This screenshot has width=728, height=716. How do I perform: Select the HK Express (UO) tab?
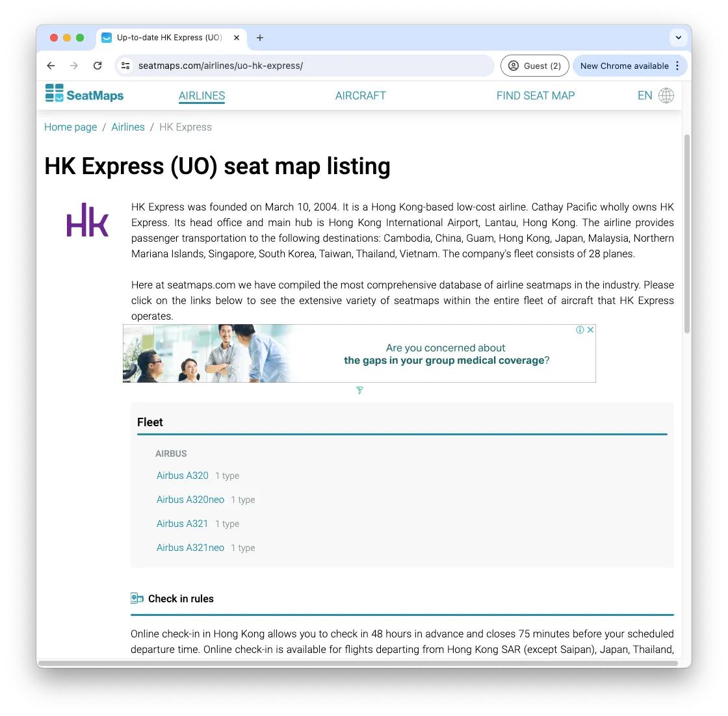[x=172, y=38]
